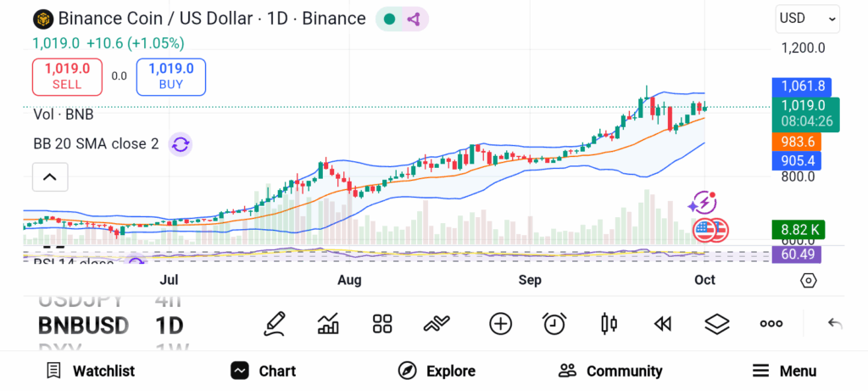Create an alert with the clock icon

click(x=554, y=323)
